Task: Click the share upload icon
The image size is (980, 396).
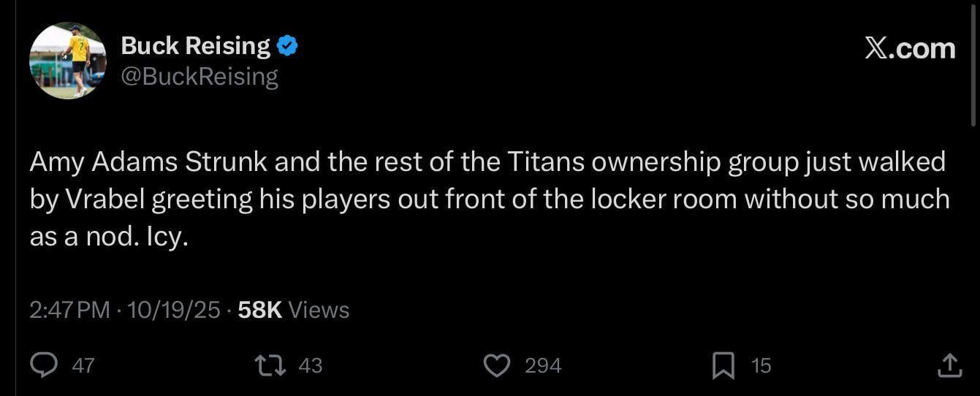Action: coord(949,365)
